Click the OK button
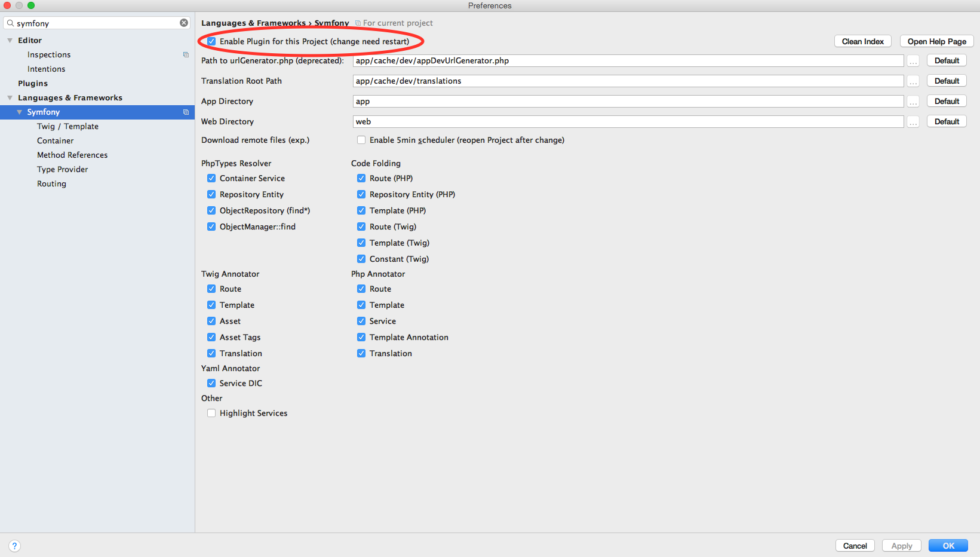980x557 pixels. (x=948, y=546)
